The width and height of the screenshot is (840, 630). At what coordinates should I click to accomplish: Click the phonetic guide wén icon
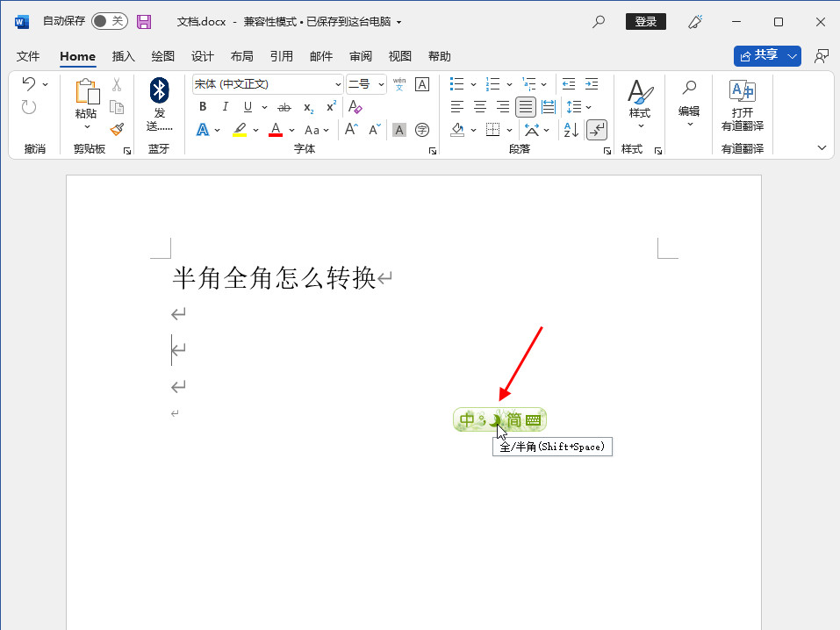click(x=399, y=84)
